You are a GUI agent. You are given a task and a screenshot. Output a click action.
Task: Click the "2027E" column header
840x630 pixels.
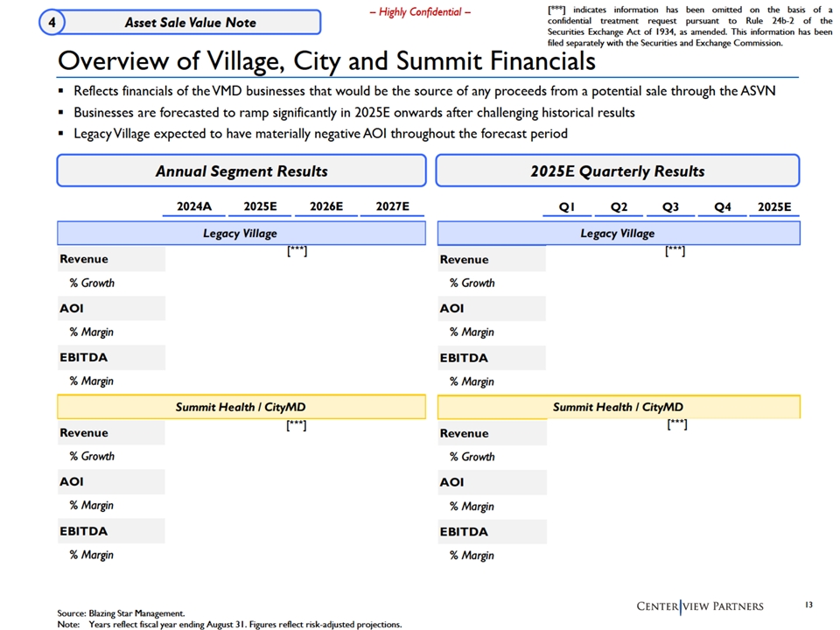392,206
